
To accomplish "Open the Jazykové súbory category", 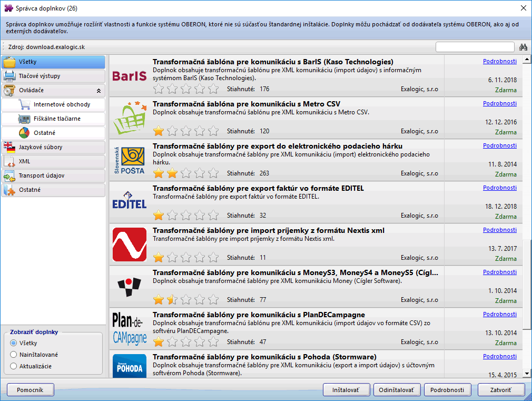I will [53, 147].
